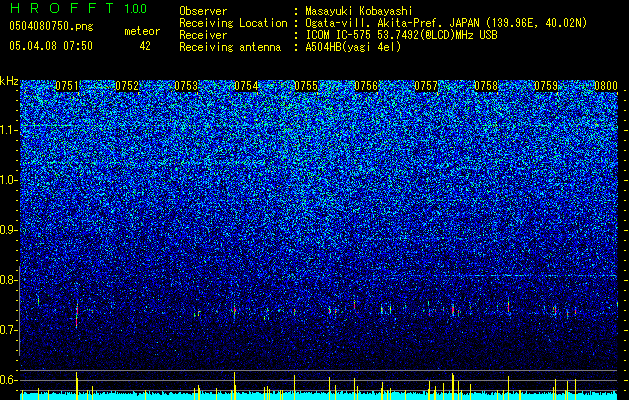Click the 0800 time marker
This screenshot has width=629, height=400.
(x=606, y=86)
